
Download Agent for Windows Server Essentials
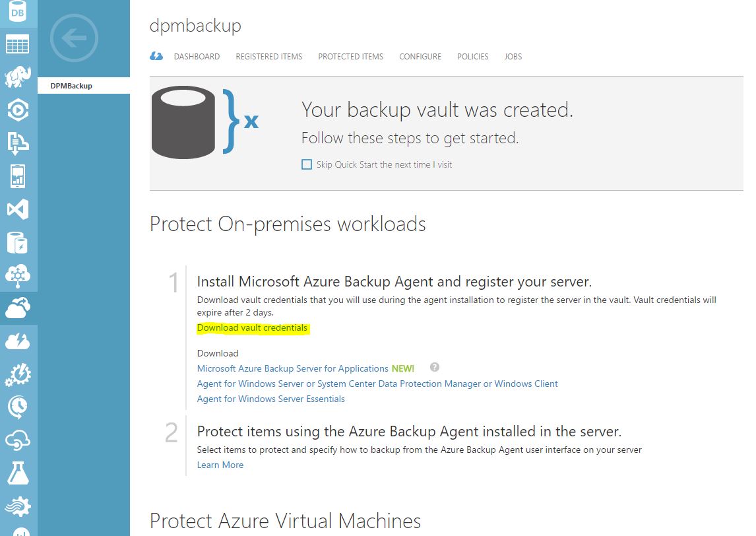tap(271, 399)
